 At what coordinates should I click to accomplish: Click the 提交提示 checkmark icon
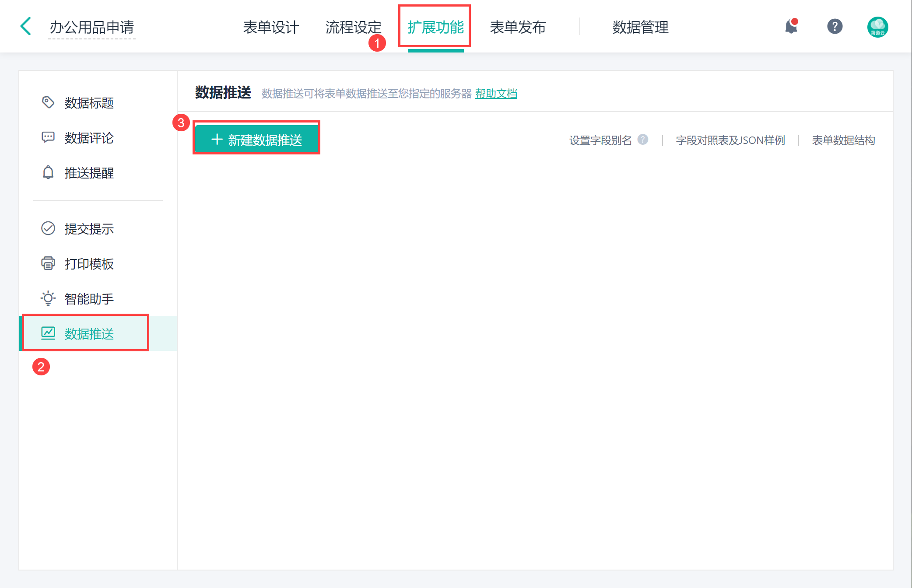click(x=48, y=228)
